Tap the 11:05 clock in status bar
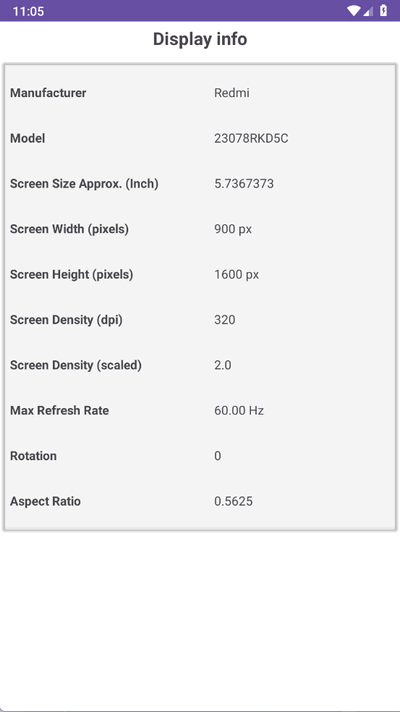The image size is (400, 712). (x=28, y=11)
